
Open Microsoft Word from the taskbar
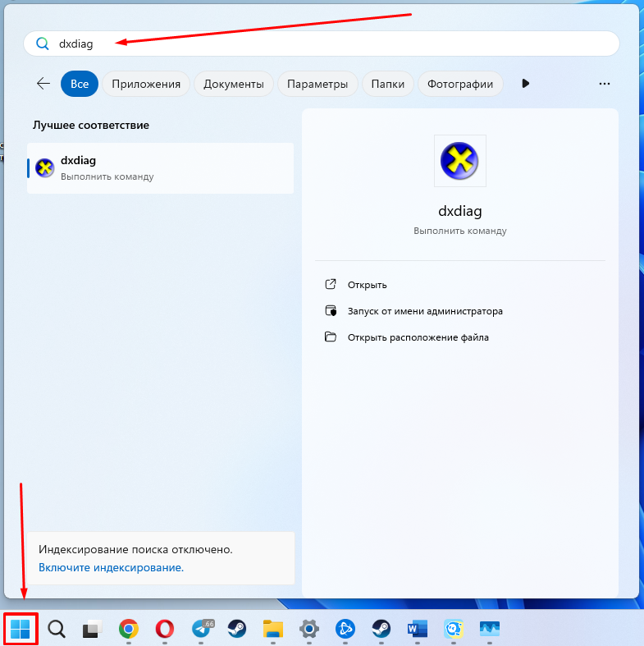pyautogui.click(x=417, y=629)
